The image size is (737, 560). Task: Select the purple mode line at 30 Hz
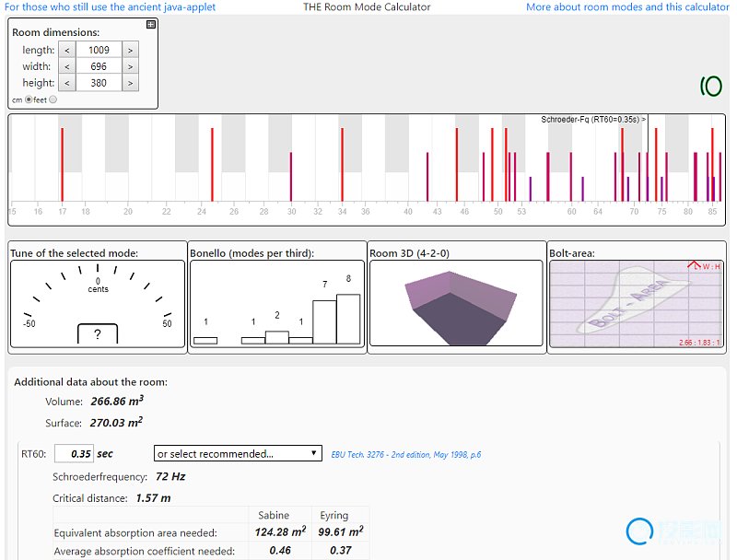click(291, 177)
